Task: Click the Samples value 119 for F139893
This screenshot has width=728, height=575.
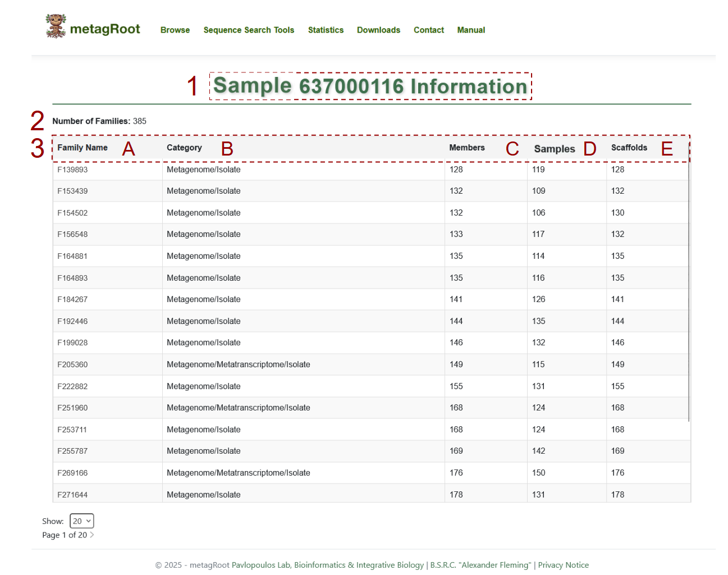Action: (539, 170)
